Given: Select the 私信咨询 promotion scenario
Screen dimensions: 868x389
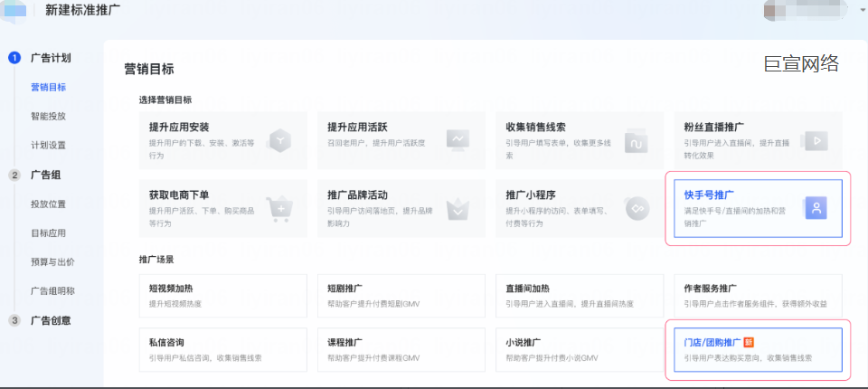Looking at the screenshot, I should (x=223, y=350).
